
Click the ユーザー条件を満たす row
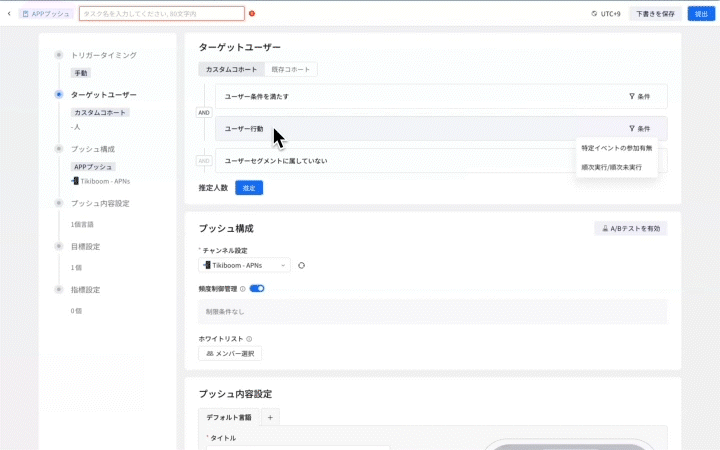441,96
